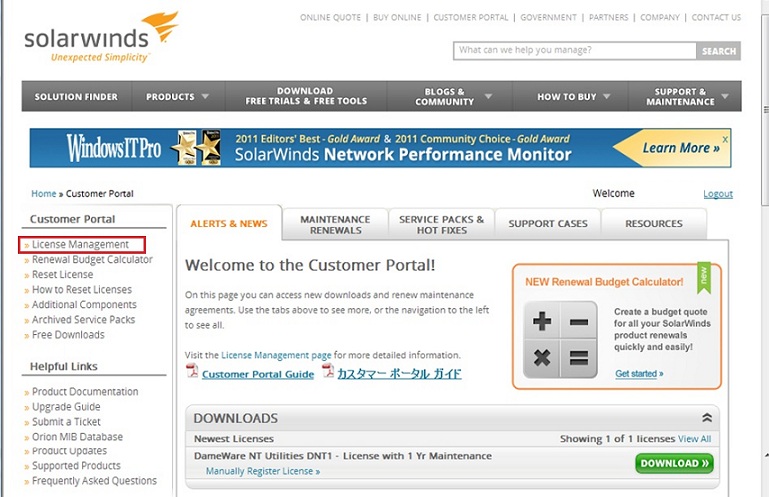Open the Customer Portal Guide link
The width and height of the screenshot is (769, 497).
[258, 374]
